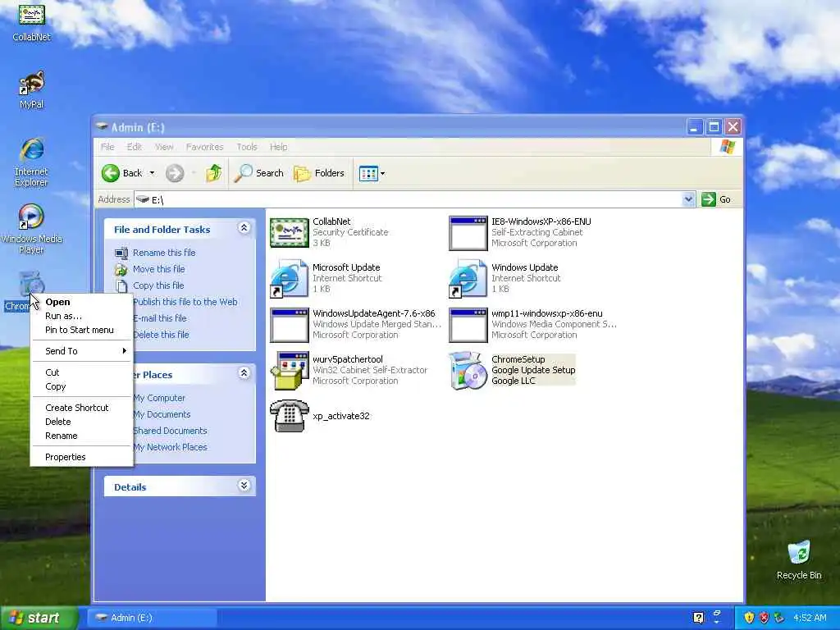This screenshot has height=630, width=840.
Task: Open the Help menu
Action: pos(279,147)
